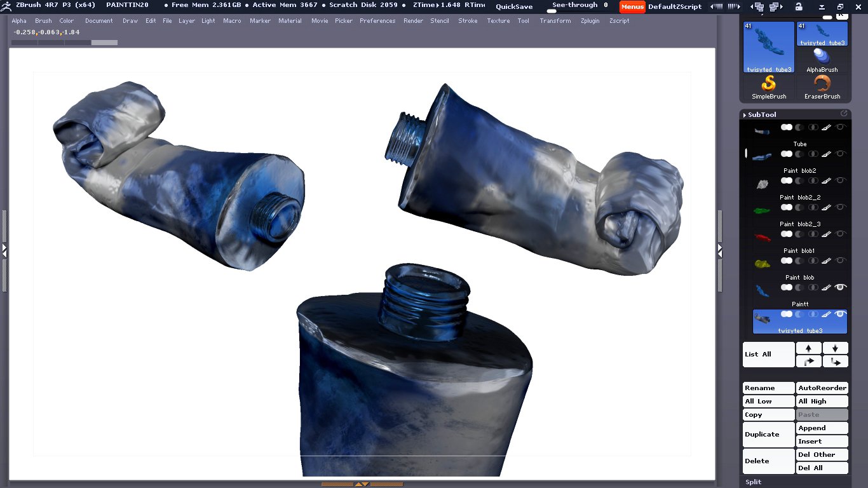The height and width of the screenshot is (488, 868).
Task: Collapse the SubTool panel
Action: point(761,114)
